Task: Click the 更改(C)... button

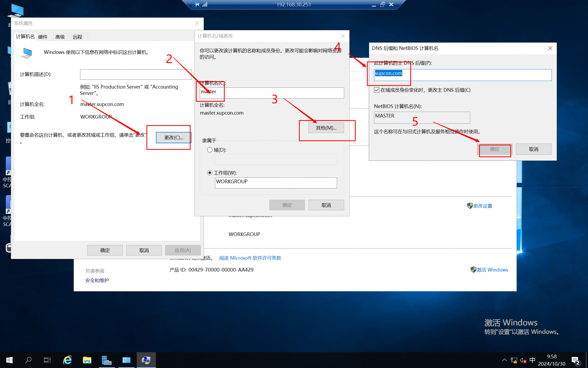Action: coord(174,137)
